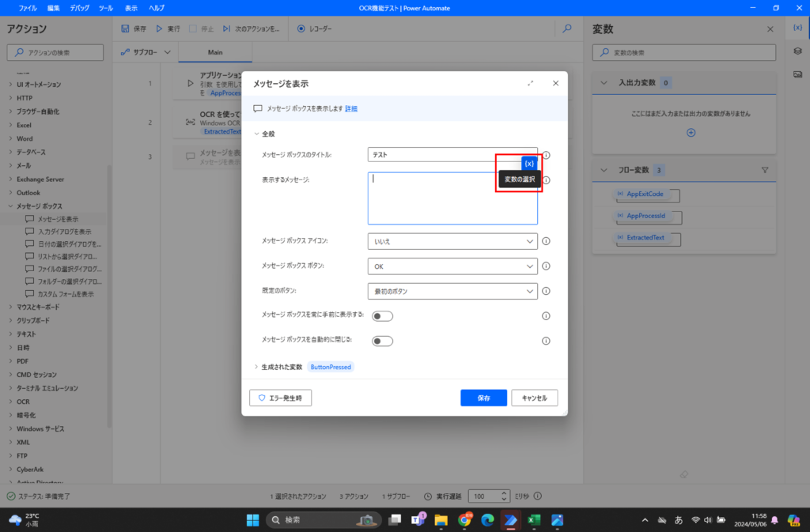
Task: Click the message box title input field
Action: point(452,155)
